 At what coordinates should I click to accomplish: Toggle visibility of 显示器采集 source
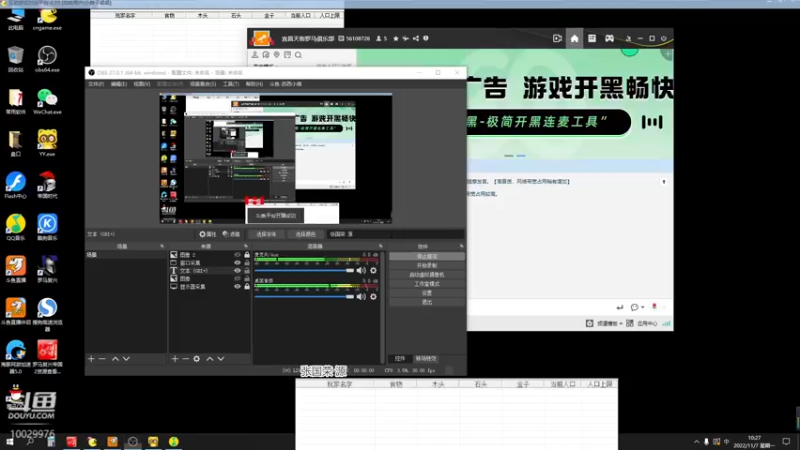[x=237, y=287]
